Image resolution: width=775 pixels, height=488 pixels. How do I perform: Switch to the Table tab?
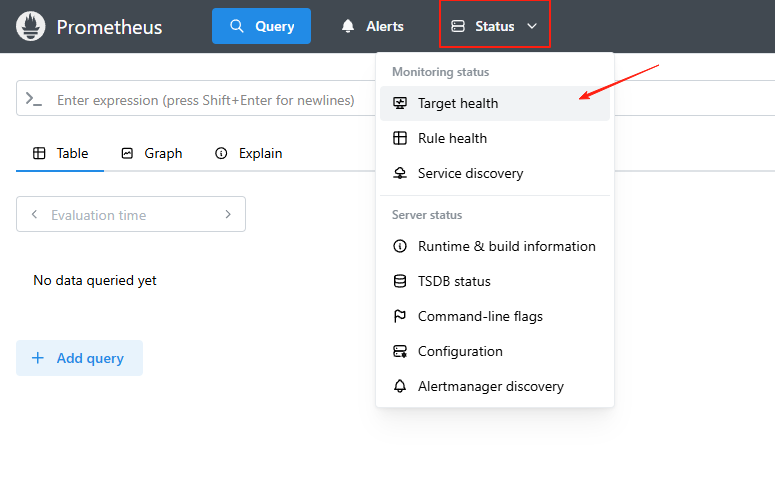(x=60, y=153)
